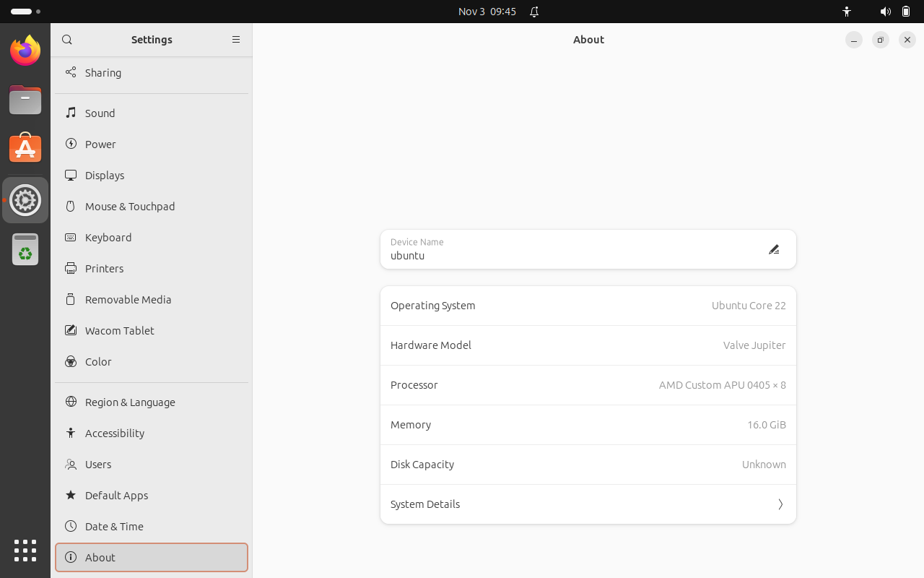Click the Default Apps star icon
The height and width of the screenshot is (578, 924).
(71, 495)
